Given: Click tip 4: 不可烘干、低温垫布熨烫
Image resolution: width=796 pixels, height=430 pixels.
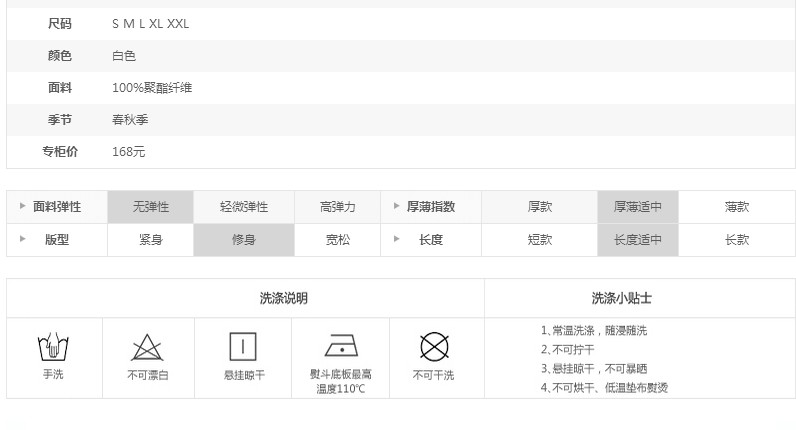Looking at the screenshot, I should pos(604,388).
